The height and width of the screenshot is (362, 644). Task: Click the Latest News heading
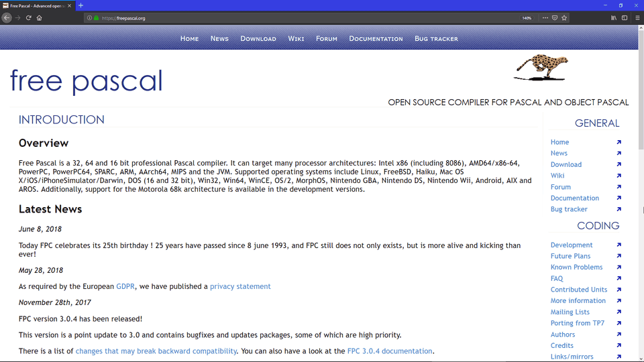point(50,209)
